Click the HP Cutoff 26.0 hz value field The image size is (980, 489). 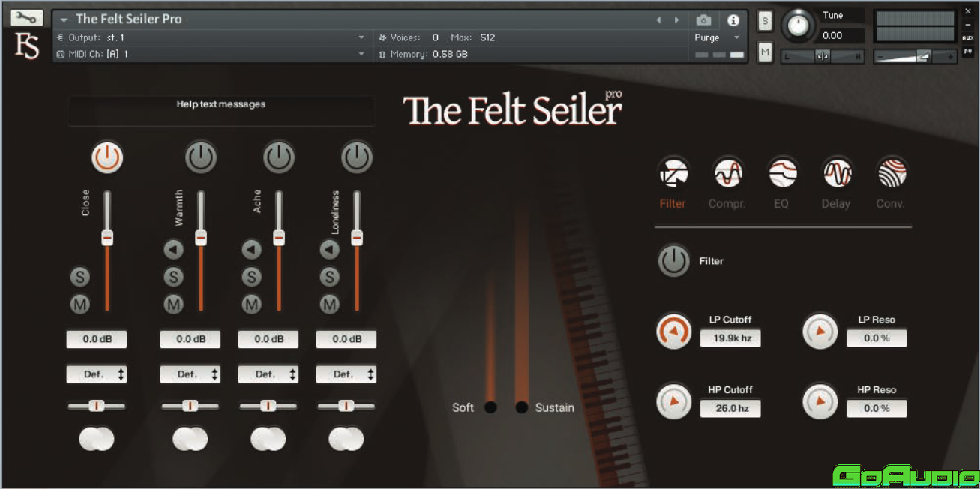[x=730, y=409]
